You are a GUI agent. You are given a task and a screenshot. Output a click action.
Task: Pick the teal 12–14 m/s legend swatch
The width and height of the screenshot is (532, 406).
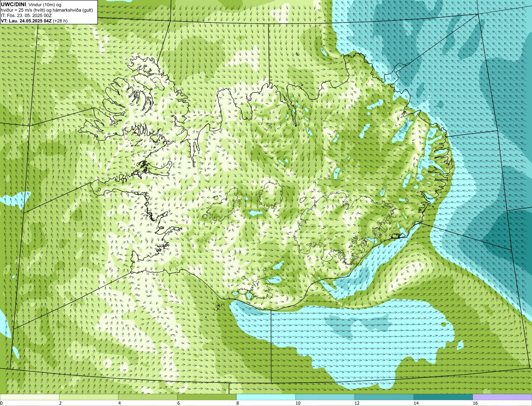[384, 397]
